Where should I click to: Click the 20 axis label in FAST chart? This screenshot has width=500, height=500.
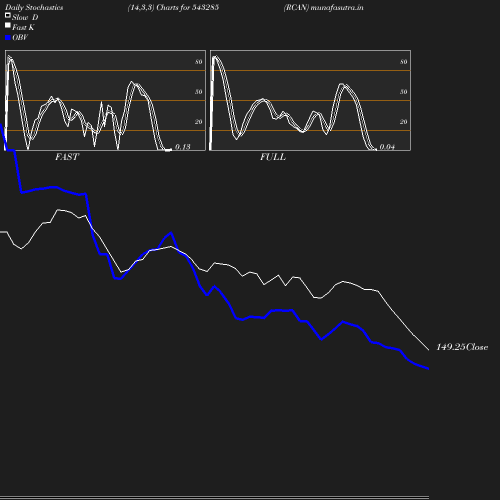(x=199, y=122)
